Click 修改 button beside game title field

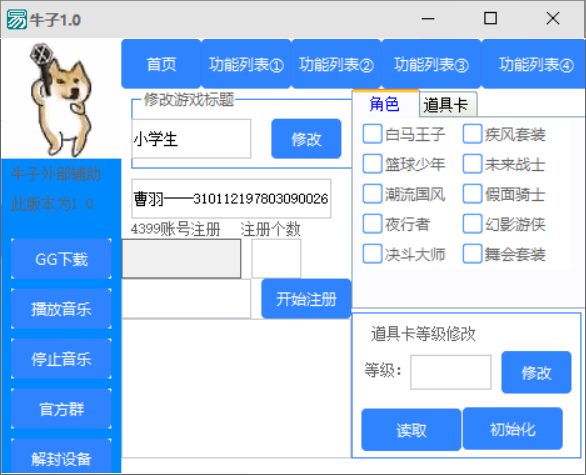[306, 139]
